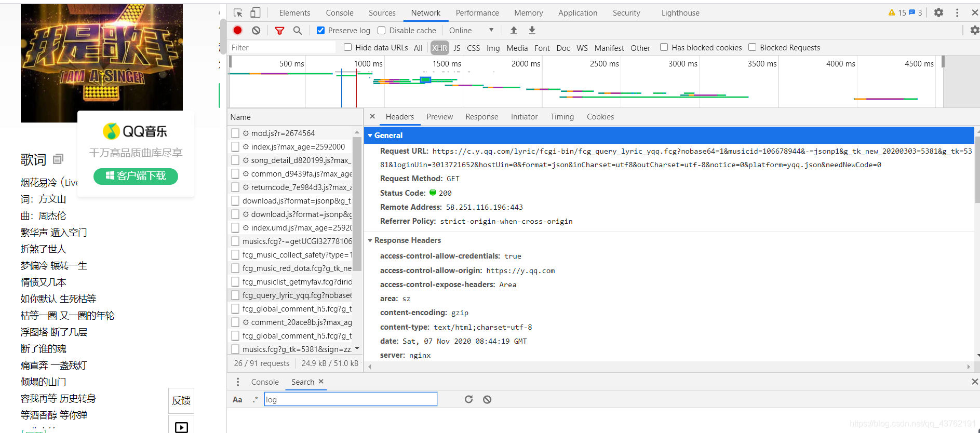This screenshot has width=980, height=433.
Task: Clear the search results
Action: click(487, 399)
